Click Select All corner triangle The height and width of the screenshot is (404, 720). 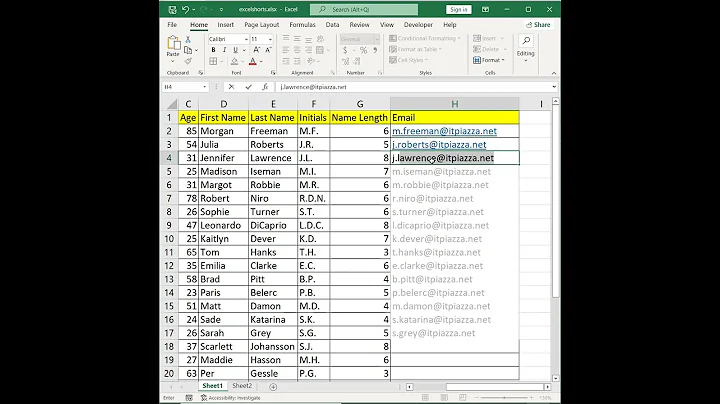coord(172,104)
